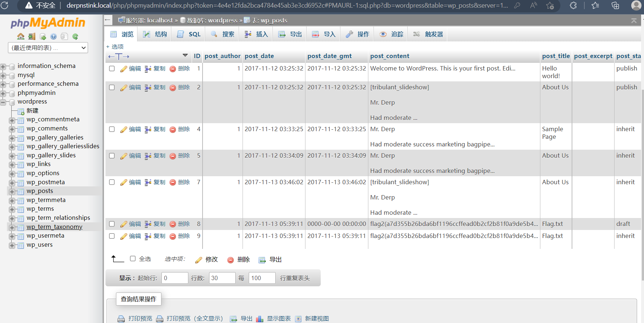Image resolution: width=644 pixels, height=323 pixels.
Task: Open the 插入 insert tab
Action: 256,34
